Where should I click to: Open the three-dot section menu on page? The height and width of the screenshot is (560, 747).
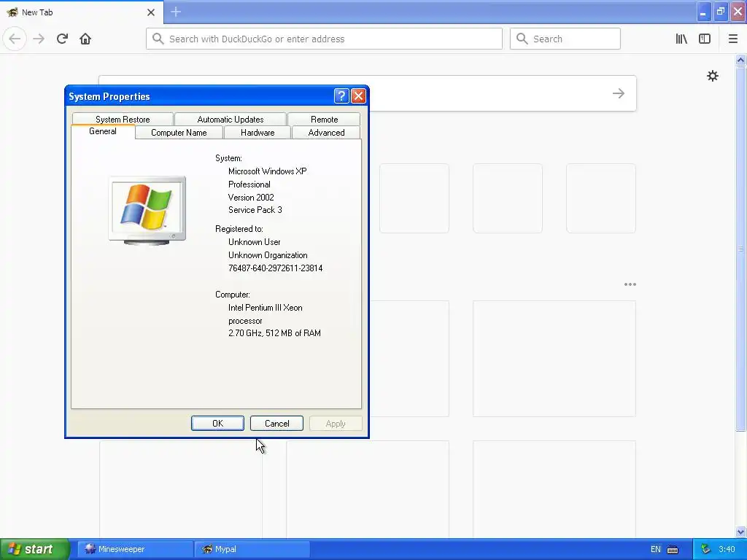pyautogui.click(x=630, y=284)
